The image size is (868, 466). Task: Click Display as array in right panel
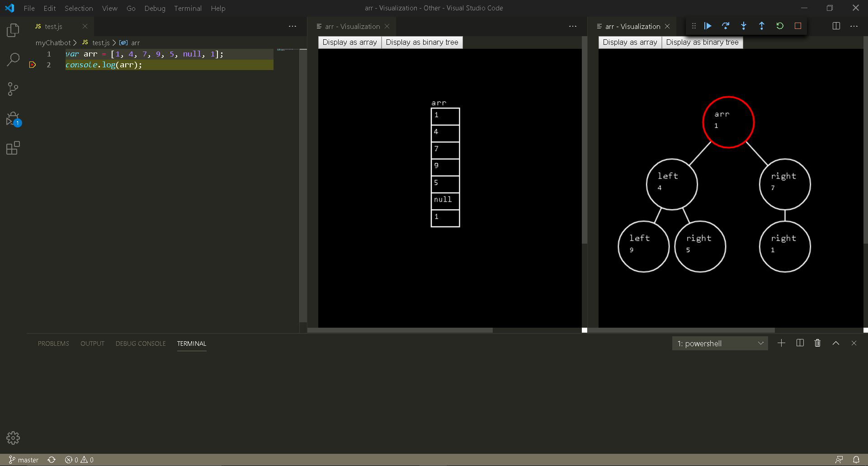[x=630, y=42]
